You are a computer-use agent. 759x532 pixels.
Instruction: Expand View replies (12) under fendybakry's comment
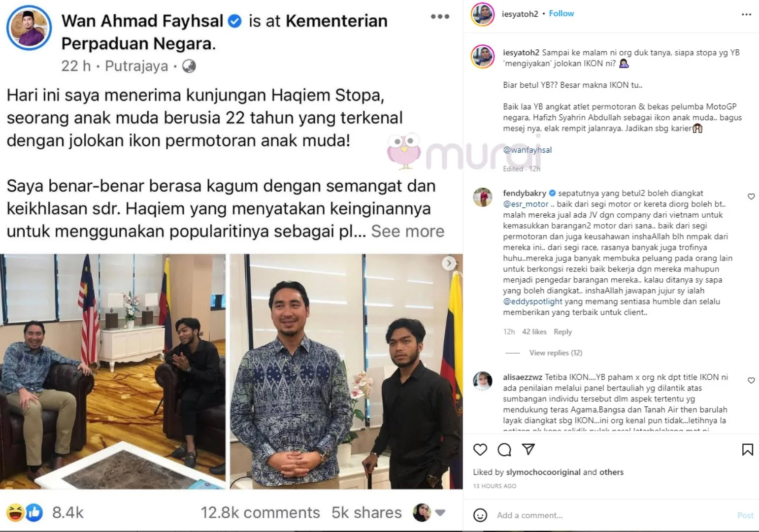[x=556, y=353]
